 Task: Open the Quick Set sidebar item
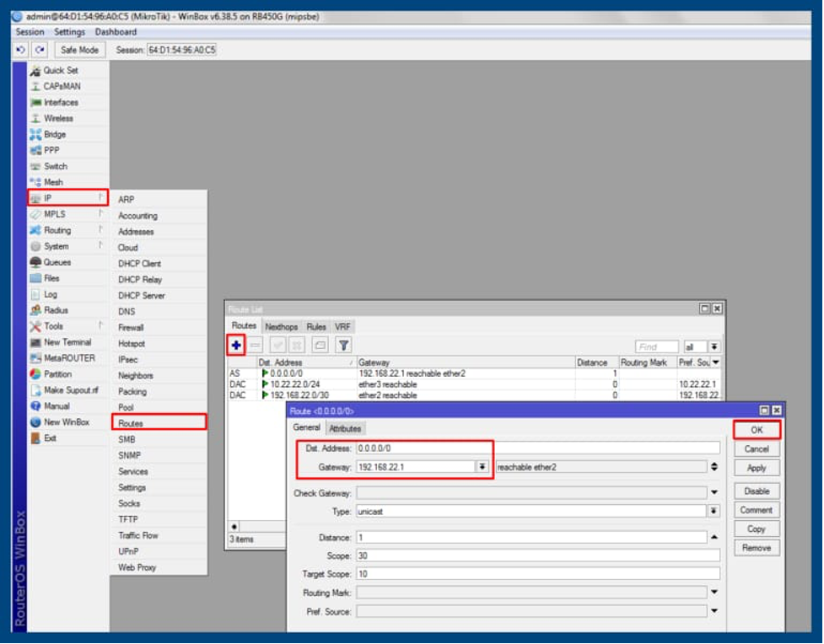67,71
